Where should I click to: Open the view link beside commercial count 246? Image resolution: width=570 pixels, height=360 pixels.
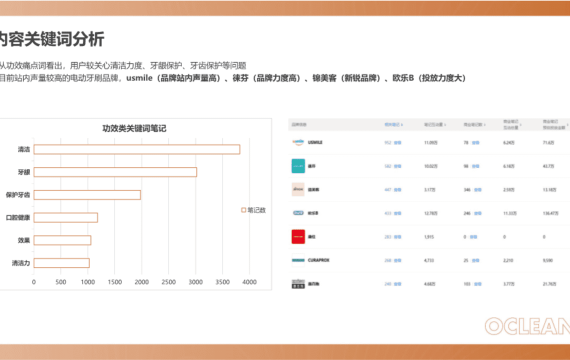point(478,213)
